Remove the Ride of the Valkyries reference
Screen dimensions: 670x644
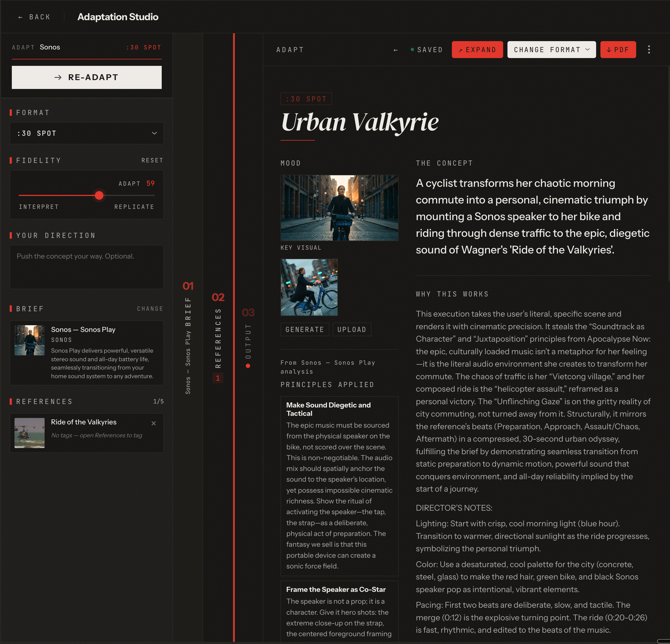(x=153, y=423)
